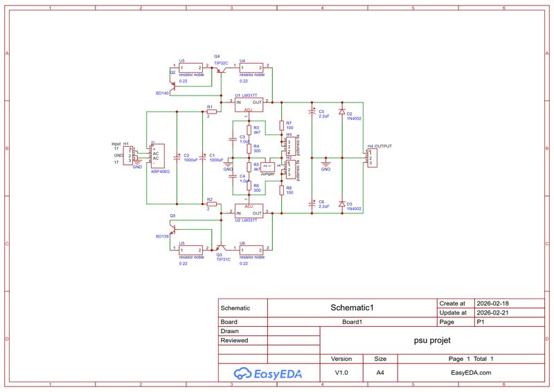Image resolution: width=554 pixels, height=392 pixels.
Task: Click the create date 2026-02-18
Action: pyautogui.click(x=492, y=303)
